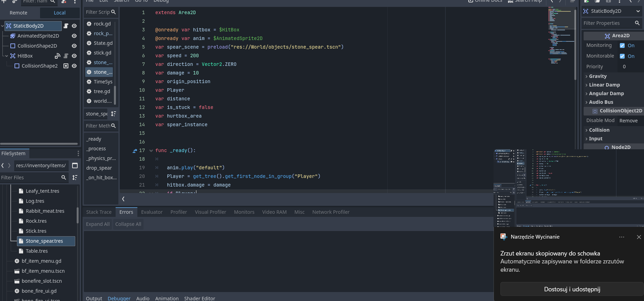Toggle visibility of AnimatedSprite2D node
The height and width of the screenshot is (301, 644).
tap(74, 36)
